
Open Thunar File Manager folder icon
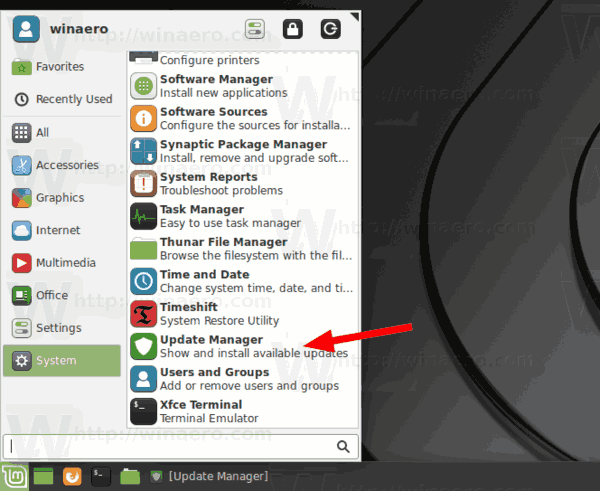143,249
